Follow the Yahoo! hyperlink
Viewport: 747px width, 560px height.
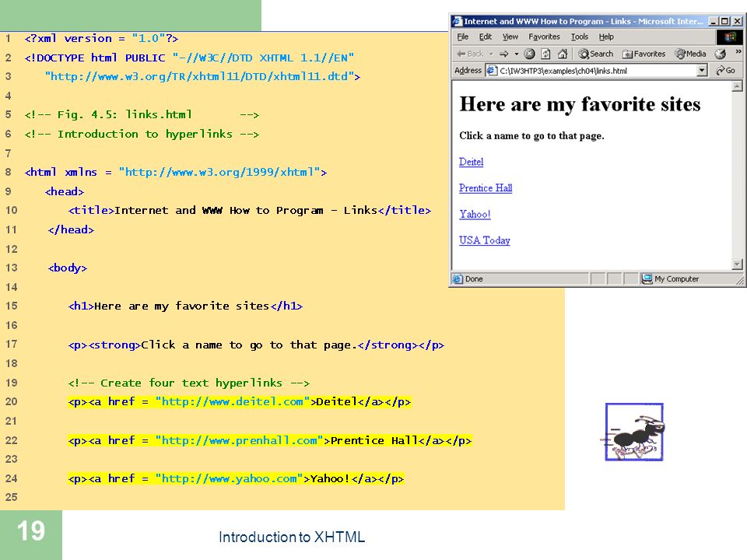pyautogui.click(x=475, y=215)
